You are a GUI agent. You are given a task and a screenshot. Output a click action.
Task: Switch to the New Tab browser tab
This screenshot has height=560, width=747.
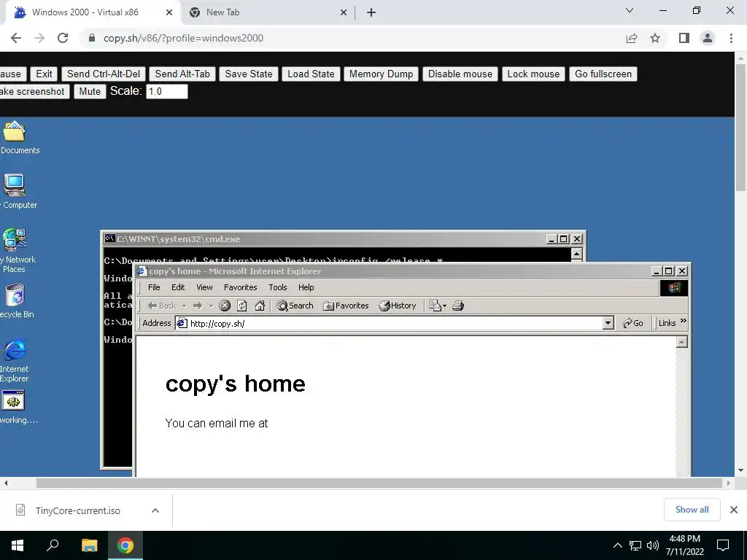point(268,12)
